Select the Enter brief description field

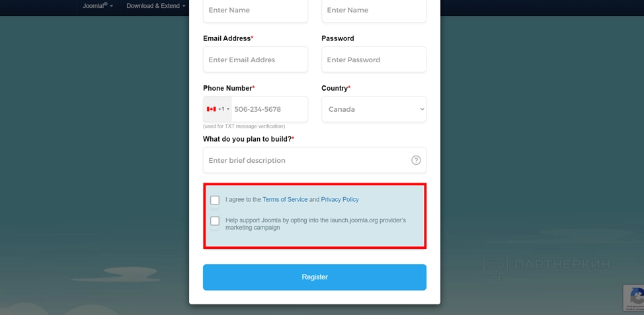pyautogui.click(x=307, y=160)
